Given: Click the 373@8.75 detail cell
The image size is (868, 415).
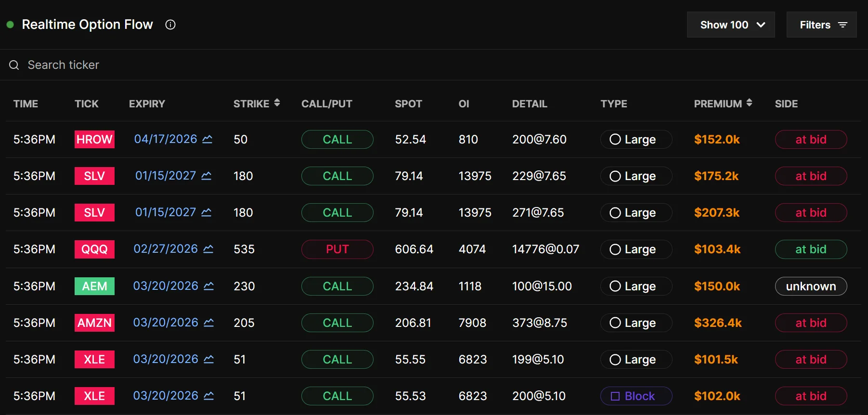Looking at the screenshot, I should tap(540, 323).
